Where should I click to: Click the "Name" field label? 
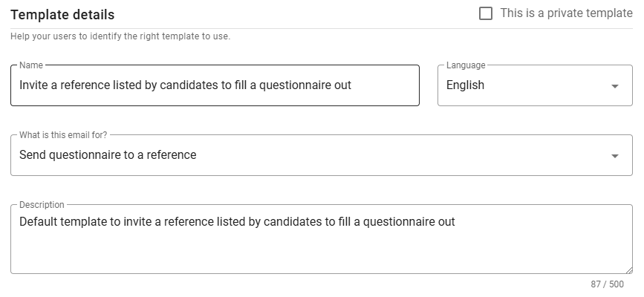(x=31, y=65)
